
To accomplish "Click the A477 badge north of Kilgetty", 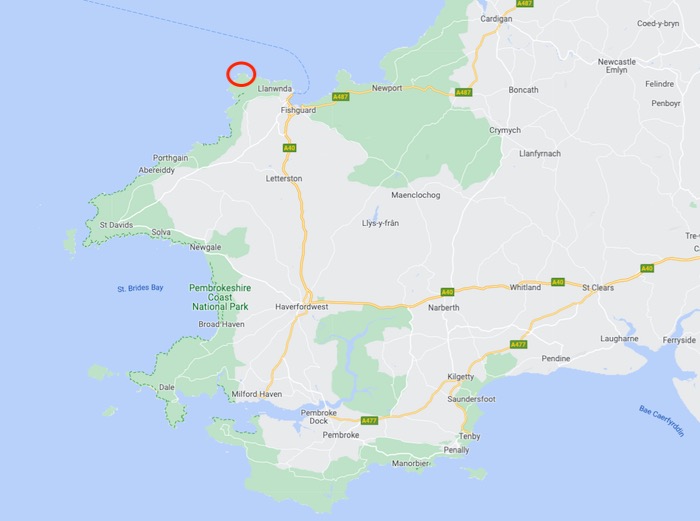I will point(518,344).
